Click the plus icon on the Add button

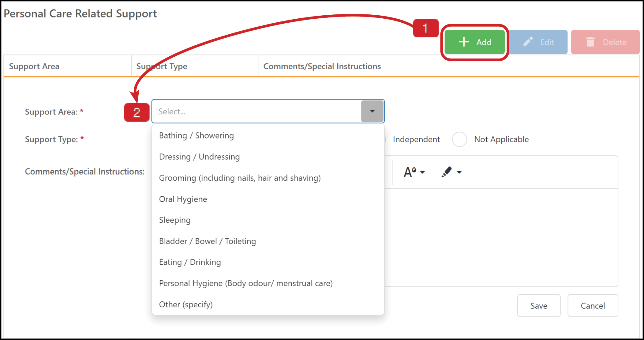(464, 42)
